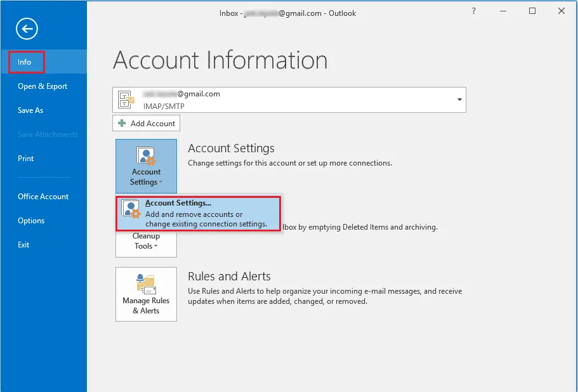The width and height of the screenshot is (578, 392).
Task: Click the Help question mark icon
Action: (474, 11)
